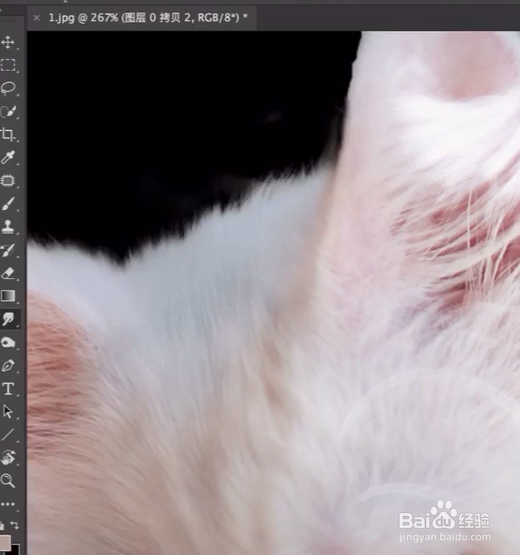This screenshot has height=555, width=520.
Task: Select the Quick Selection tool
Action: (x=8, y=111)
